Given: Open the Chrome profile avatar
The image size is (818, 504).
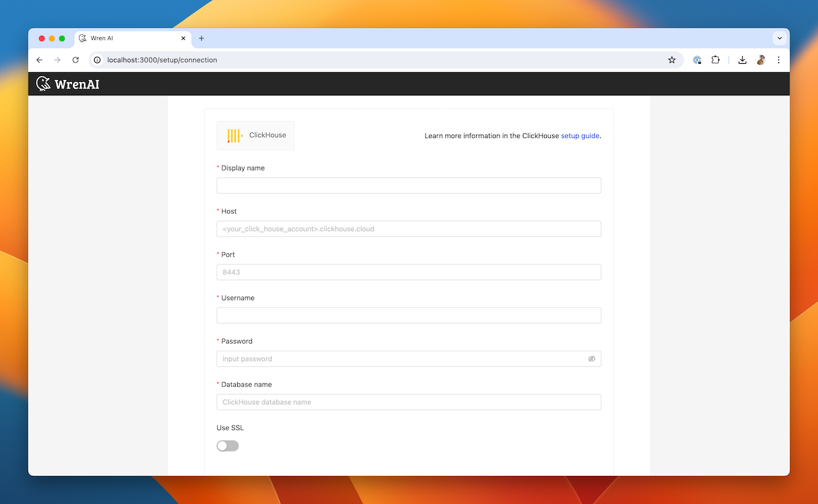Looking at the screenshot, I should click(x=760, y=60).
